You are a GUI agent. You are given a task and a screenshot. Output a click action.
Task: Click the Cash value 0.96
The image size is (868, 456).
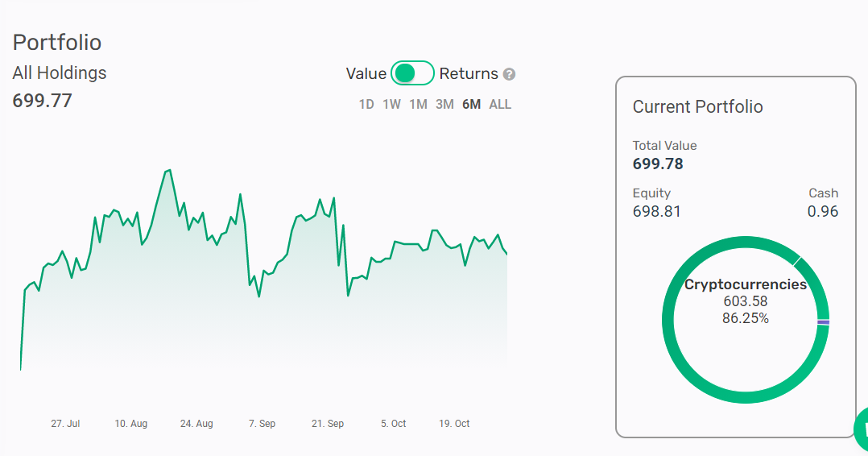click(x=823, y=211)
